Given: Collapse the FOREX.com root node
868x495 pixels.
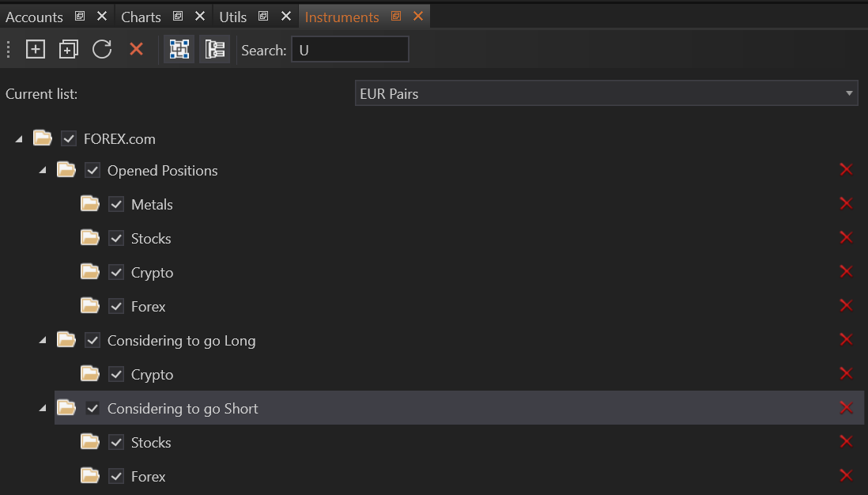Looking at the screenshot, I should pyautogui.click(x=19, y=139).
